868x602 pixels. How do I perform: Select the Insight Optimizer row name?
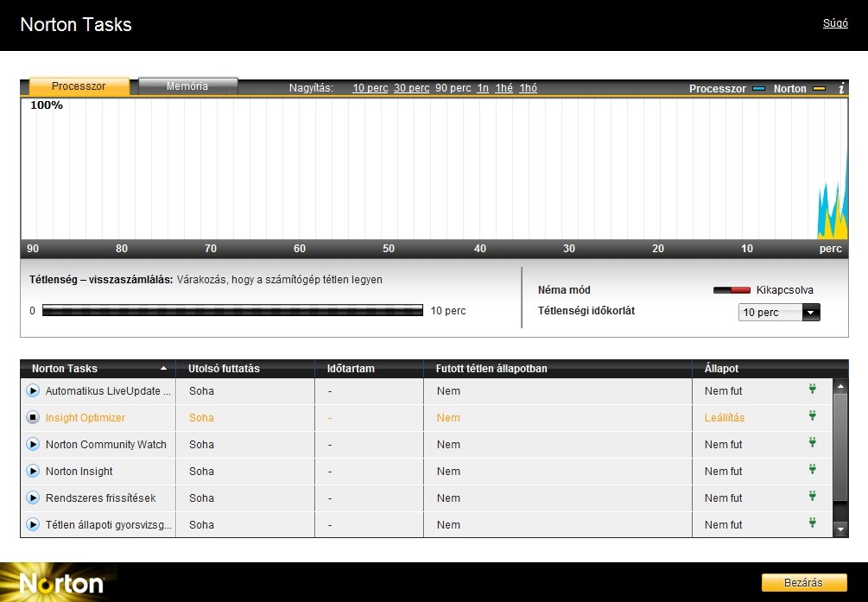tap(86, 417)
